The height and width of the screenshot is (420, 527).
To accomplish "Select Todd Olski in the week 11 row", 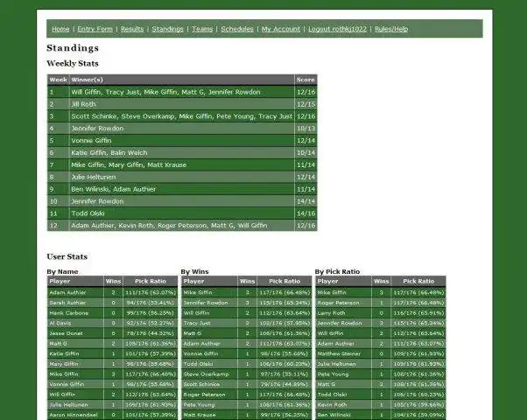I will click(88, 213).
